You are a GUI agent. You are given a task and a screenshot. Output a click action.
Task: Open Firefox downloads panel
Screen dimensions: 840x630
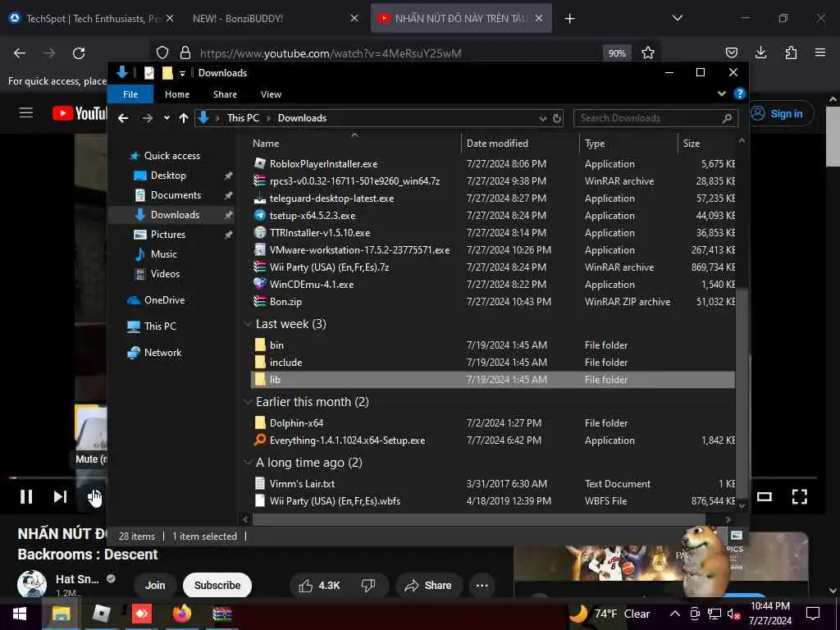click(760, 52)
